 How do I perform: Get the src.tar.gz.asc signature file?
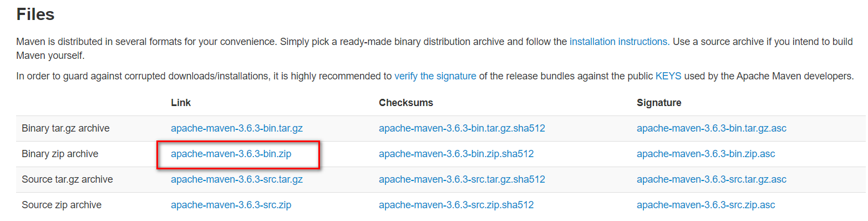coord(712,179)
